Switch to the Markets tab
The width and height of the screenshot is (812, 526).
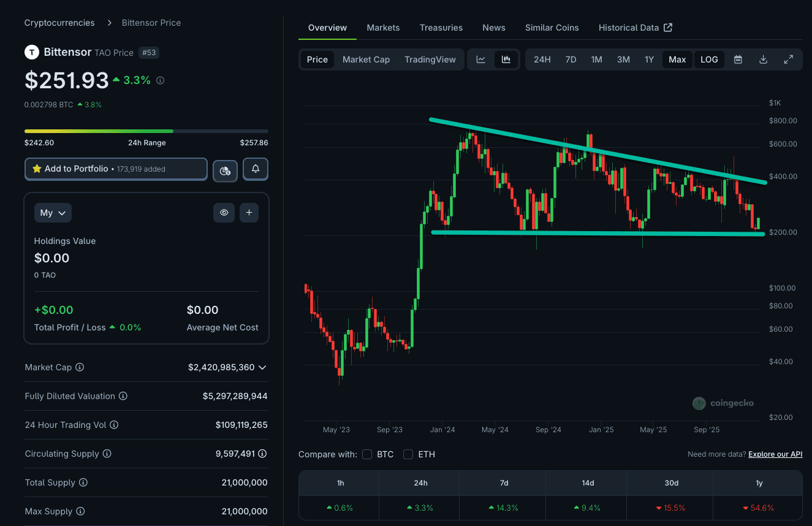pyautogui.click(x=383, y=28)
